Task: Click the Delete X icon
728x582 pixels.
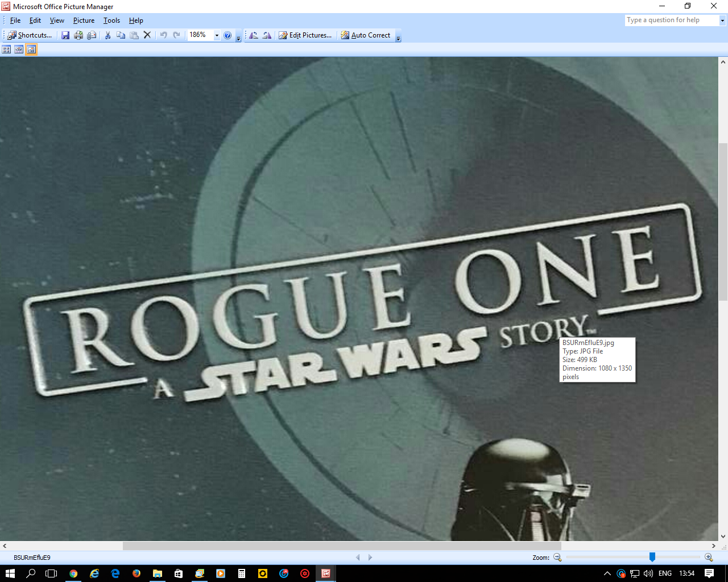Action: click(x=147, y=35)
